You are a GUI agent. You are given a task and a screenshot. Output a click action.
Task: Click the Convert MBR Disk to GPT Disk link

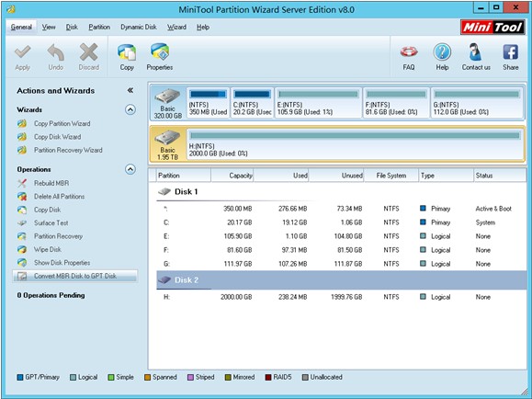[x=75, y=276]
